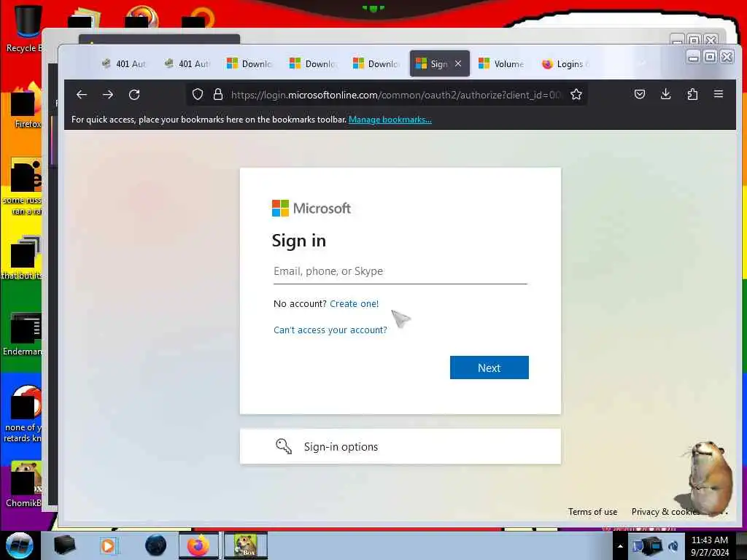Click the padlock site security icon
This screenshot has width=747, height=560.
point(218,95)
